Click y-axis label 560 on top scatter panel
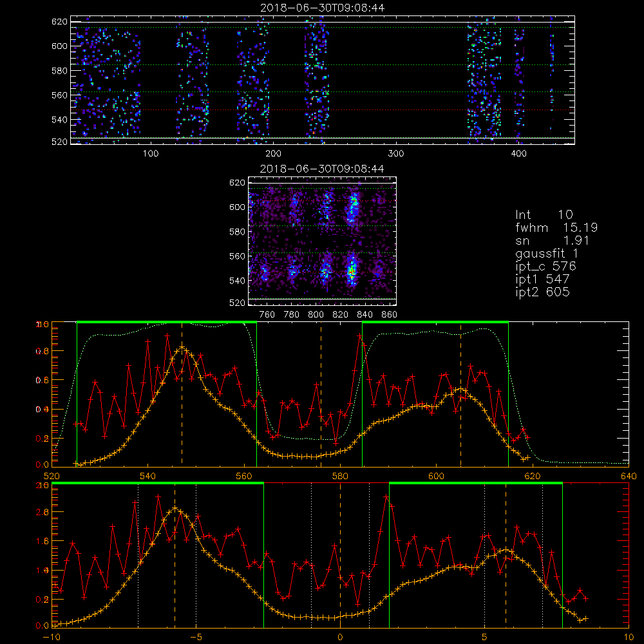This screenshot has height=644, width=644. [x=59, y=95]
